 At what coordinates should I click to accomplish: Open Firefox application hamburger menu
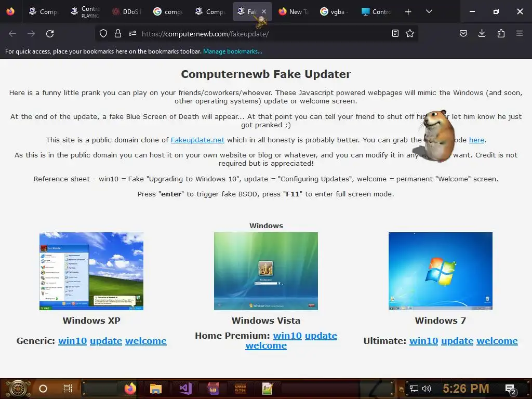(x=520, y=34)
